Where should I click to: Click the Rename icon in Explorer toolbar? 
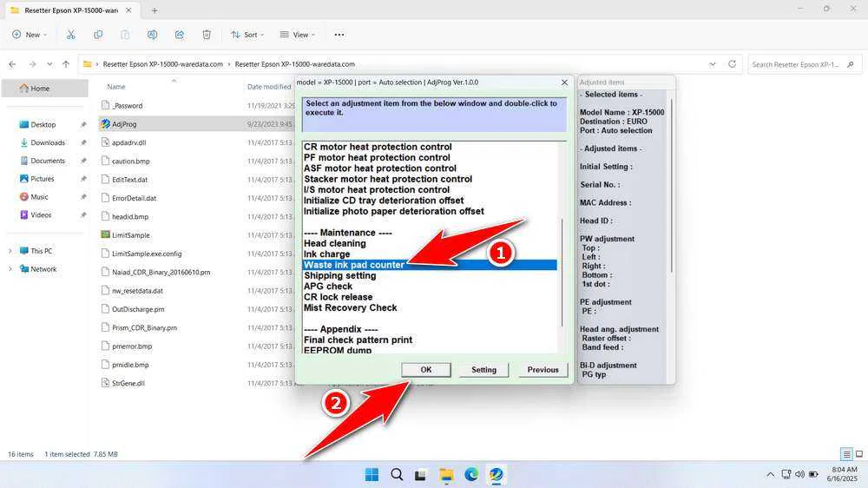tap(152, 35)
